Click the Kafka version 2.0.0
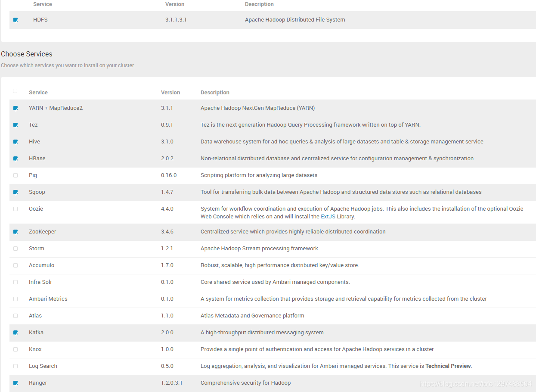The image size is (536, 392). (167, 333)
